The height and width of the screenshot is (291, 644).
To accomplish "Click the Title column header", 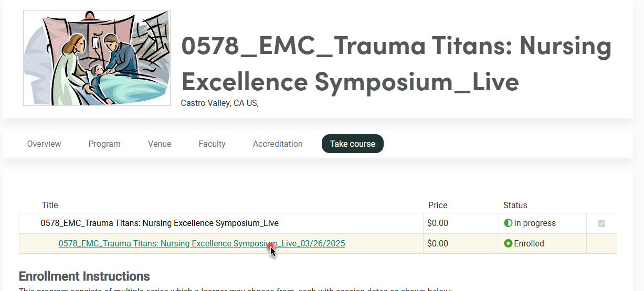I will click(50, 205).
